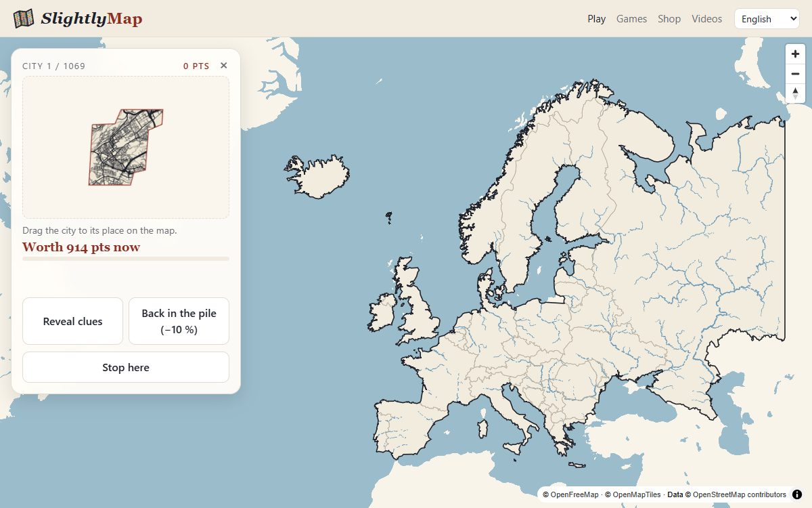812x508 pixels.
Task: Click the map attribution info icon
Action: (797, 494)
